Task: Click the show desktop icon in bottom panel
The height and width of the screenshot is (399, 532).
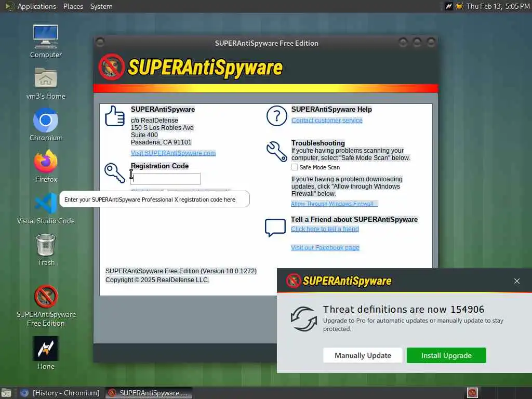Action: [6, 393]
